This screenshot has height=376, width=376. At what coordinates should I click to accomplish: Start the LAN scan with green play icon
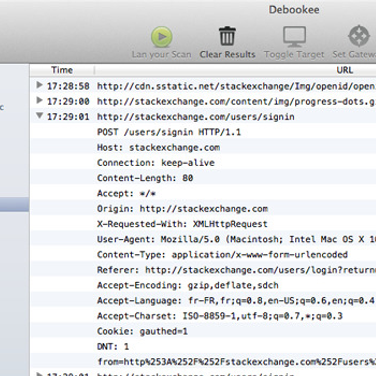click(x=162, y=37)
